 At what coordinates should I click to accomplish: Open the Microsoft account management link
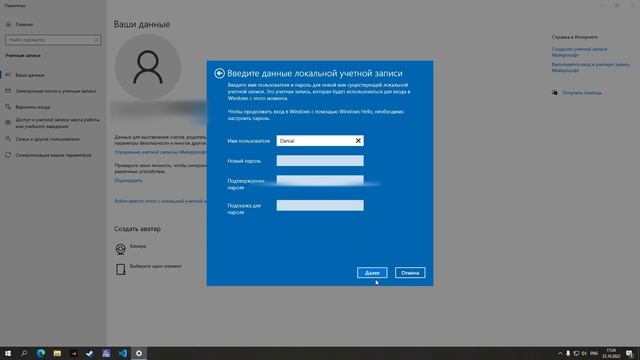[160, 152]
